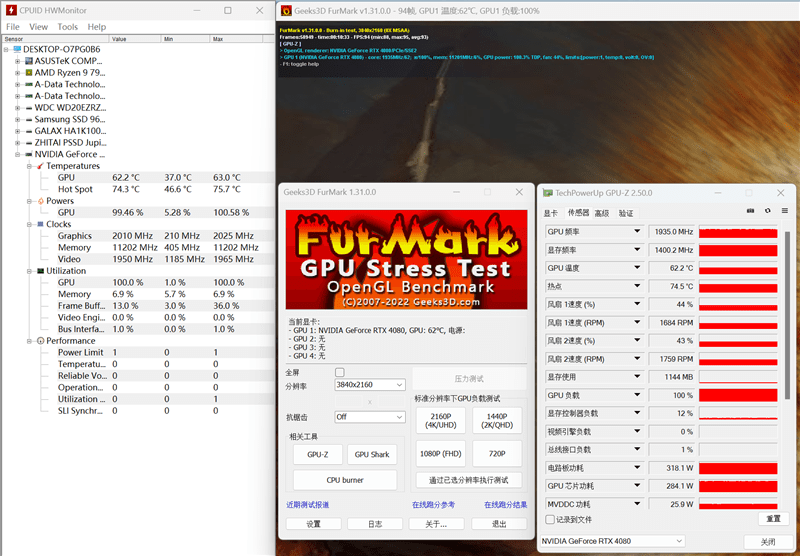The image size is (800, 556).
Task: Switch to the 高级 tab in GPU-Z
Action: point(602,213)
